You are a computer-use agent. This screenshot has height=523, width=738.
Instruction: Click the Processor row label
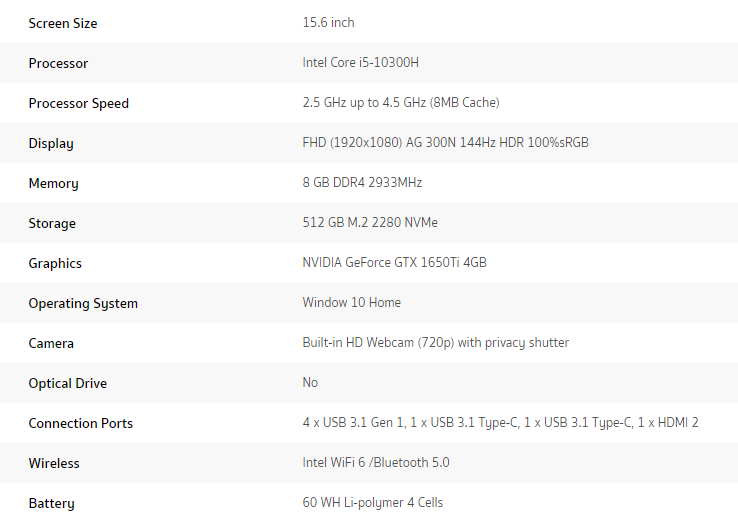[x=58, y=63]
